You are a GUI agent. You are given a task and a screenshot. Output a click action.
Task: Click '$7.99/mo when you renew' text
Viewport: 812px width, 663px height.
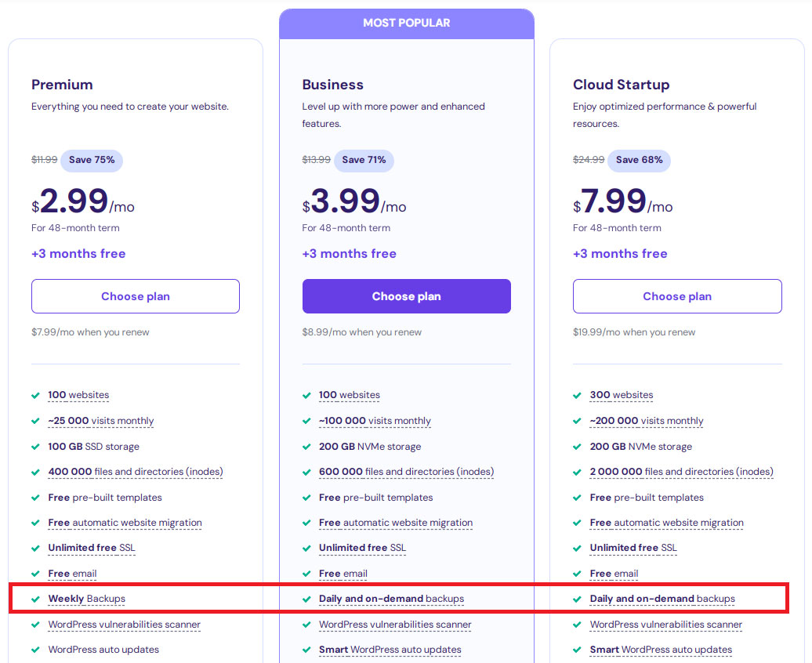point(90,332)
